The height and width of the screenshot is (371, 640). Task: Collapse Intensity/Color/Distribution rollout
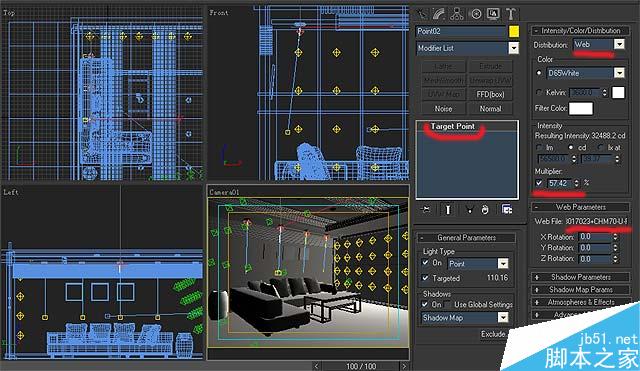pos(580,31)
